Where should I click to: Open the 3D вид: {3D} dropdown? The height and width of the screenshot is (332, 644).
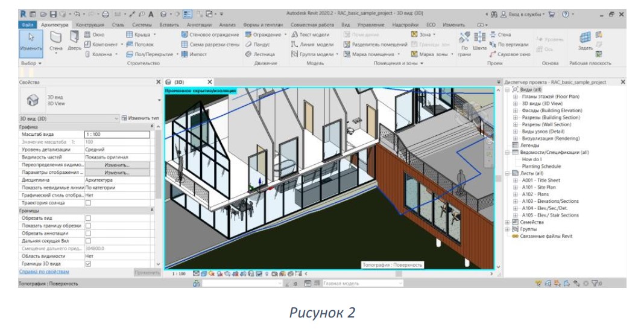69,118
